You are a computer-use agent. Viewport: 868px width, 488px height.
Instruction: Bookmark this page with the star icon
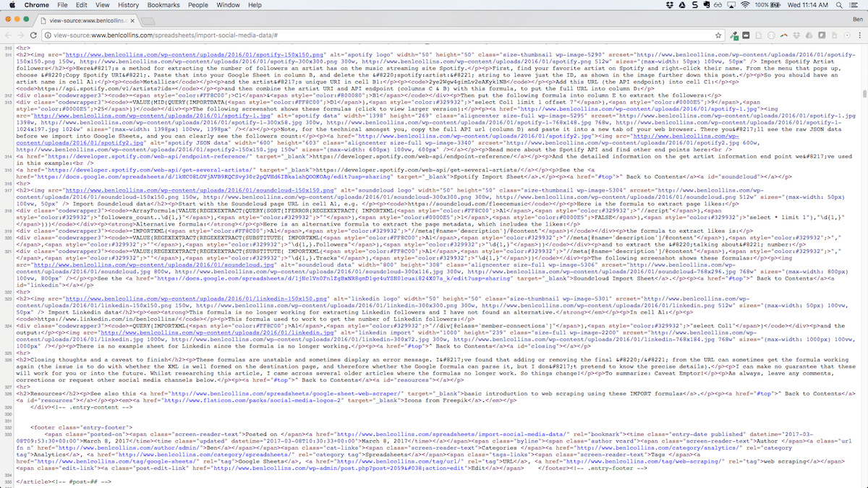718,35
